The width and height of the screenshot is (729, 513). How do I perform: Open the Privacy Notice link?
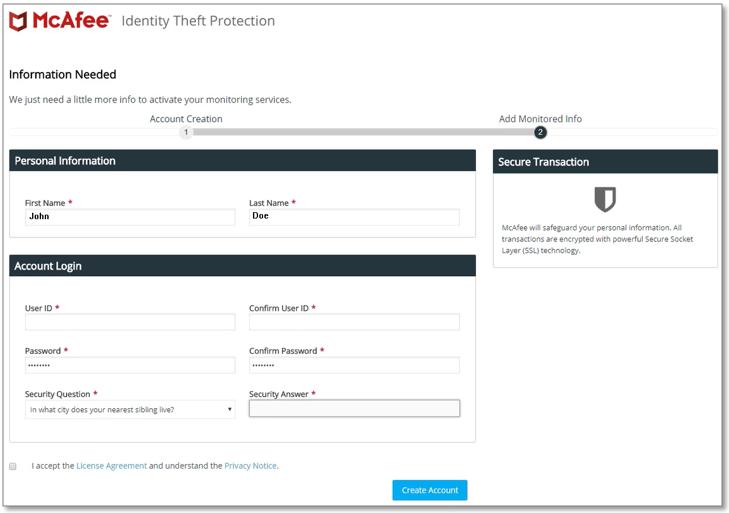point(250,466)
